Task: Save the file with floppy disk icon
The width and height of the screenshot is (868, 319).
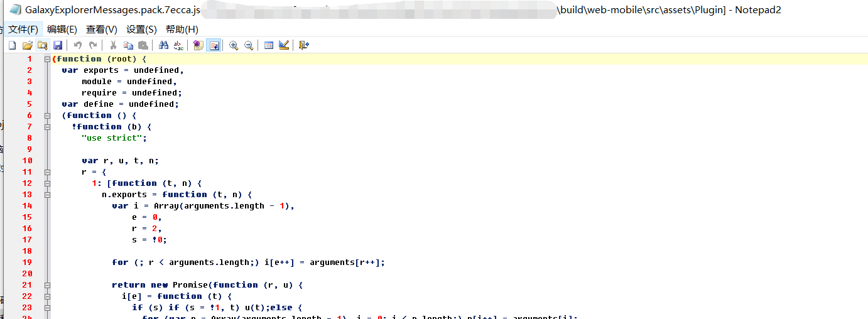Action: coord(57,45)
